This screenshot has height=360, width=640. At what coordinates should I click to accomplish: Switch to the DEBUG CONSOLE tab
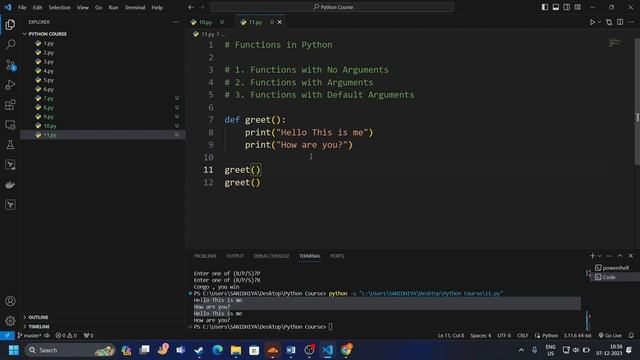[271, 256]
